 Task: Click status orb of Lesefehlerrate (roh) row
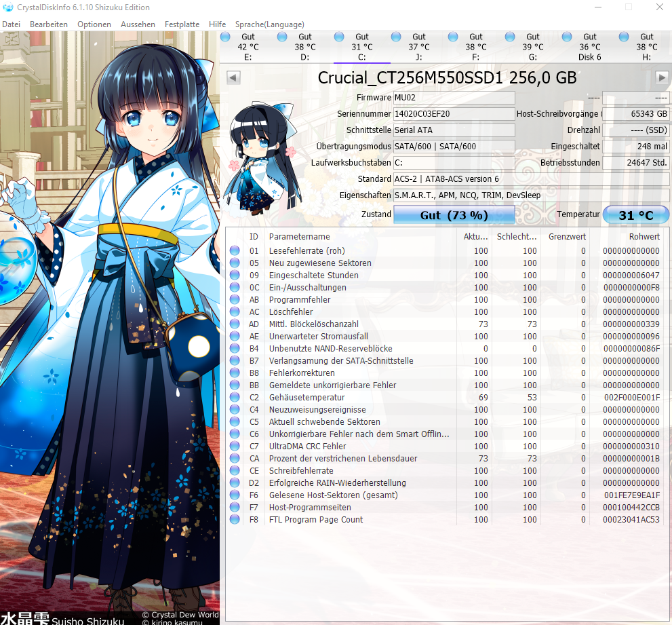pos(235,250)
